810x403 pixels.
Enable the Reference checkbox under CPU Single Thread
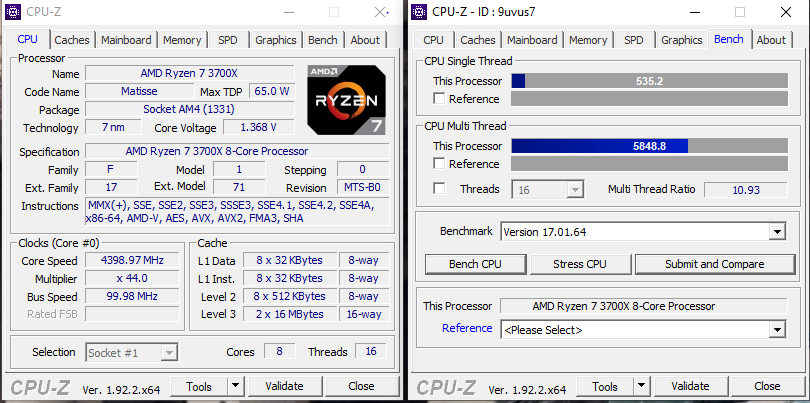[x=439, y=98]
